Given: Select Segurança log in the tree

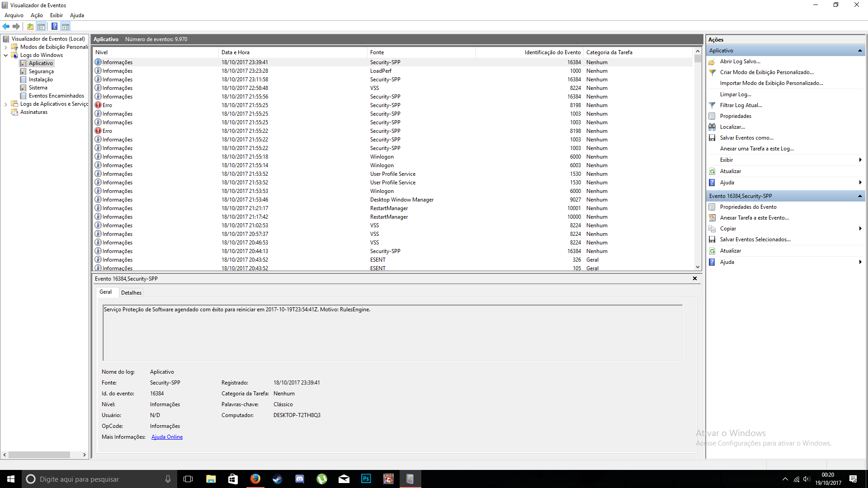Looking at the screenshot, I should tap(41, 71).
